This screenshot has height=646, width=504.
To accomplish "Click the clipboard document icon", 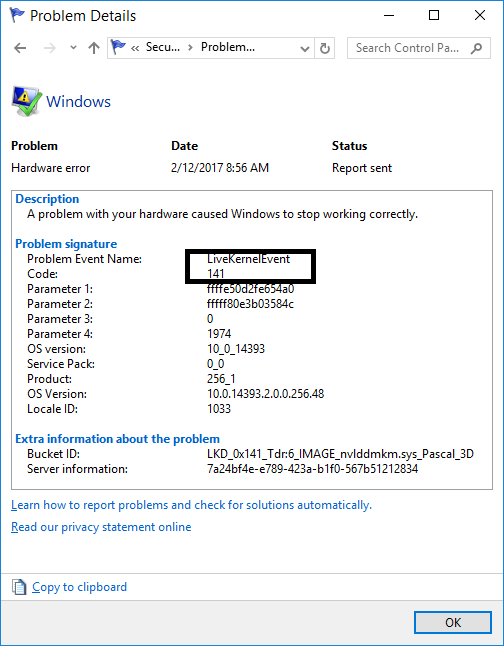I will pos(19,587).
